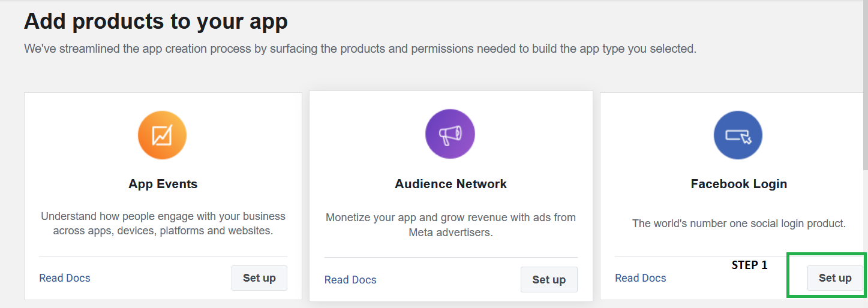868x308 pixels.
Task: Open Read Docs for App Events
Action: (x=65, y=278)
